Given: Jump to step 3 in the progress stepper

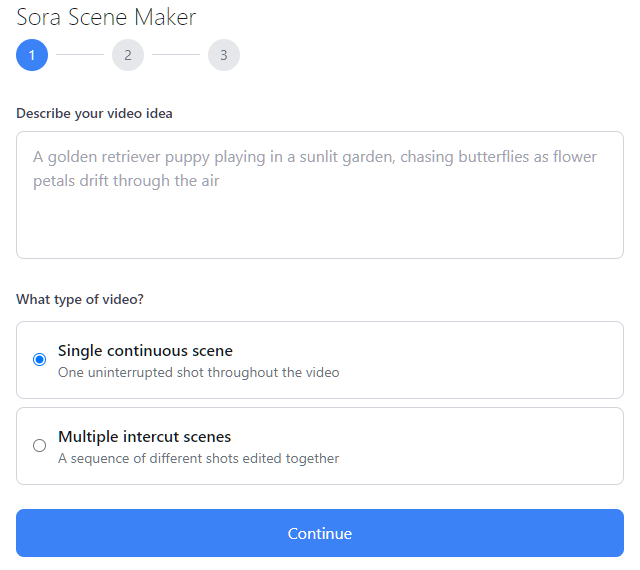Looking at the screenshot, I should click(224, 55).
